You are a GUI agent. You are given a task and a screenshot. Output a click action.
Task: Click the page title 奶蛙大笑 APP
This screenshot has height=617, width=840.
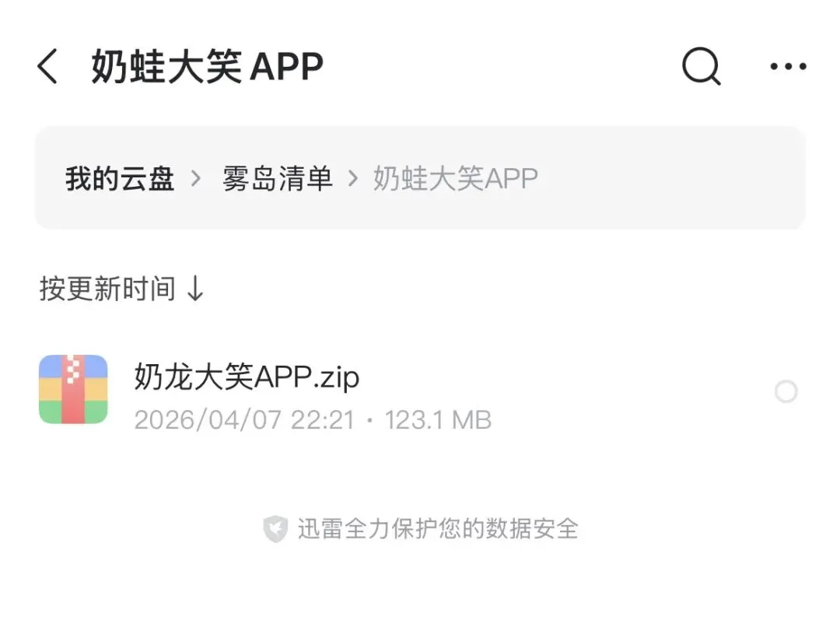coord(207,66)
